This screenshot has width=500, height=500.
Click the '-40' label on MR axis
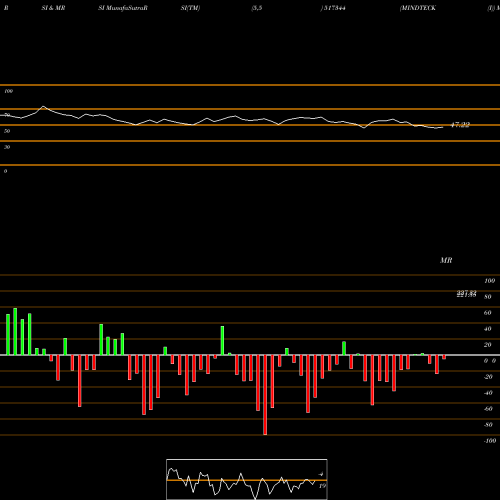[488, 393]
